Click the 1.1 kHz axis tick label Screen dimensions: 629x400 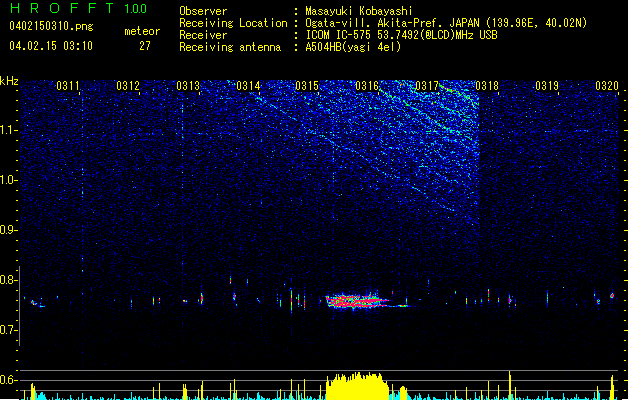[8, 130]
